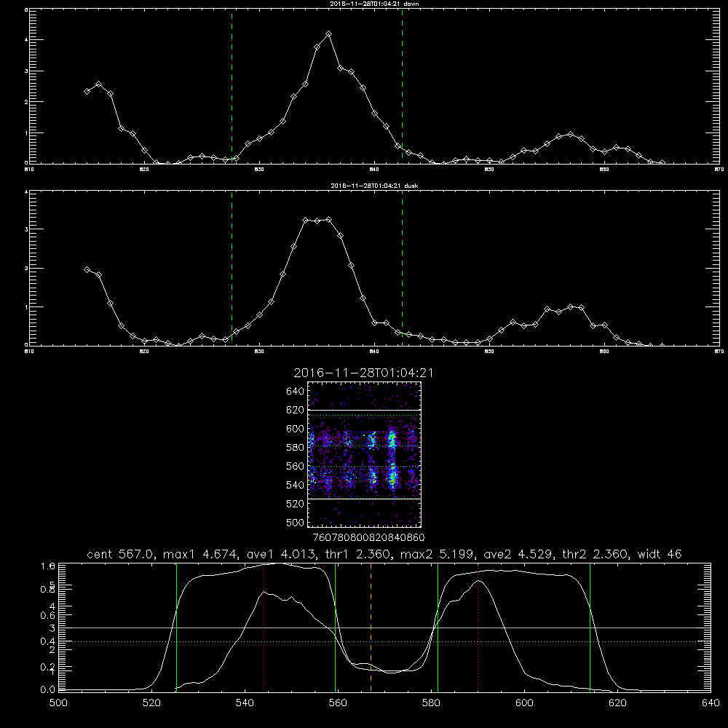Screen dimensions: 728x728
Task: Click the green vertical line just left of 560
Action: 335,627
